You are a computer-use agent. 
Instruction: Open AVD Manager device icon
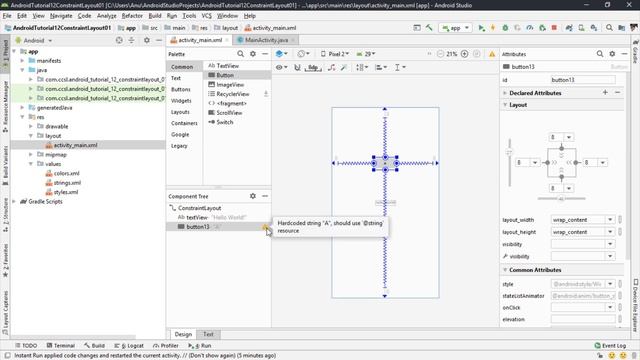click(x=581, y=28)
